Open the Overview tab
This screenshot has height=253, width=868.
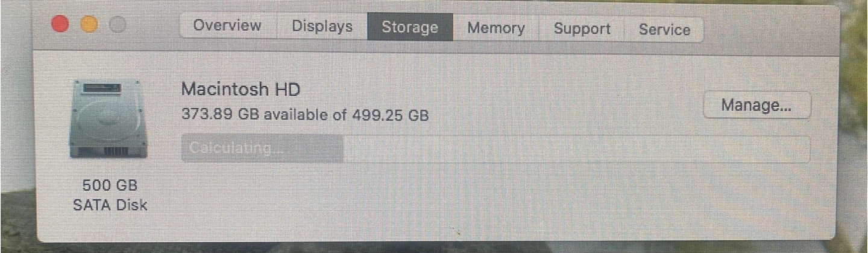point(227,27)
